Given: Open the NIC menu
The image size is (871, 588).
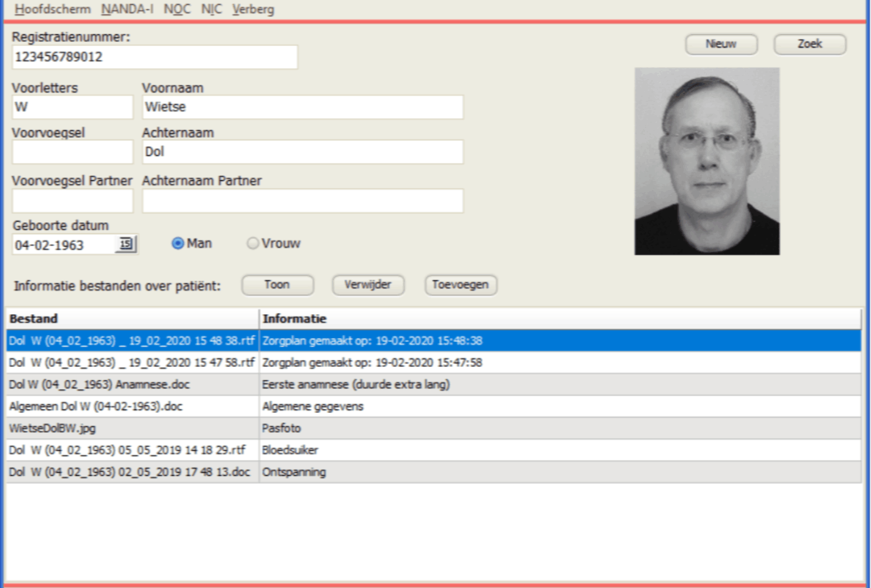Looking at the screenshot, I should click(x=211, y=9).
